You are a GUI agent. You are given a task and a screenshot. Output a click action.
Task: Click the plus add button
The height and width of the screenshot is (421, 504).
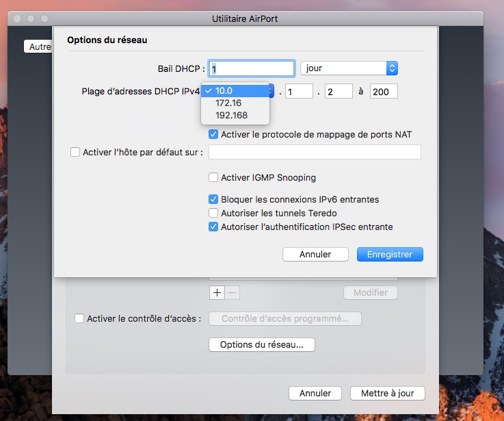[x=217, y=292]
